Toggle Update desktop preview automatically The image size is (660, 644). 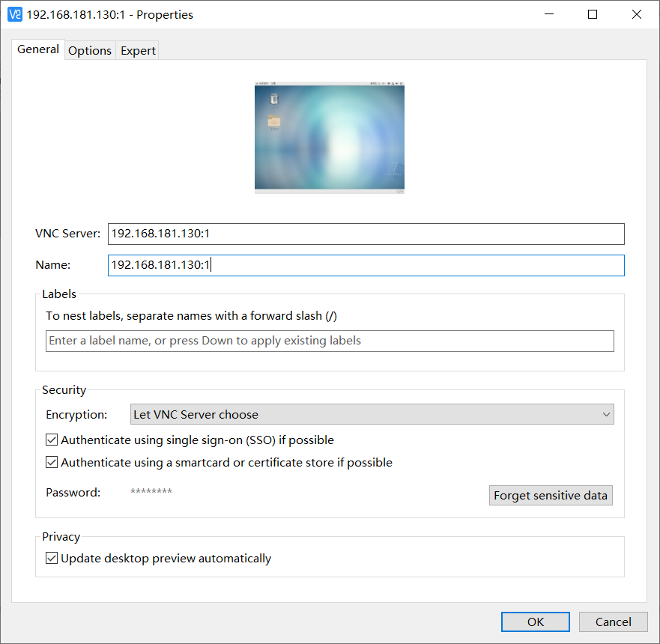52,559
